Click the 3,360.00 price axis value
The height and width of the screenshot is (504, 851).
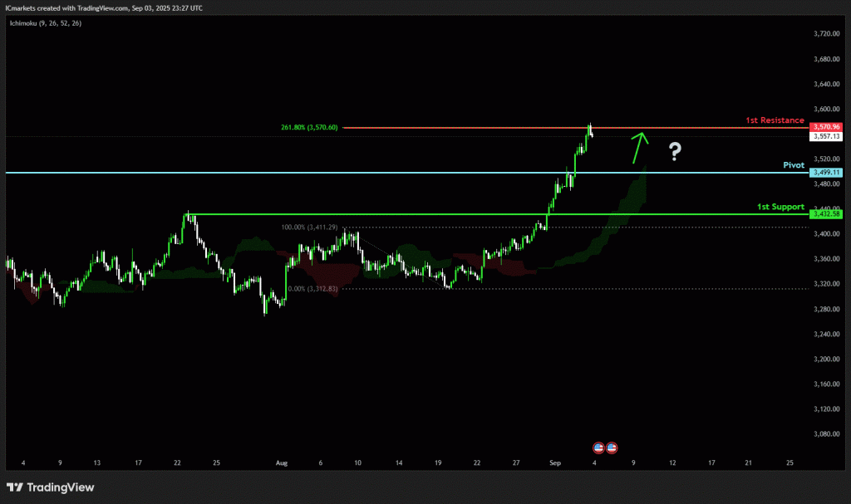[827, 259]
